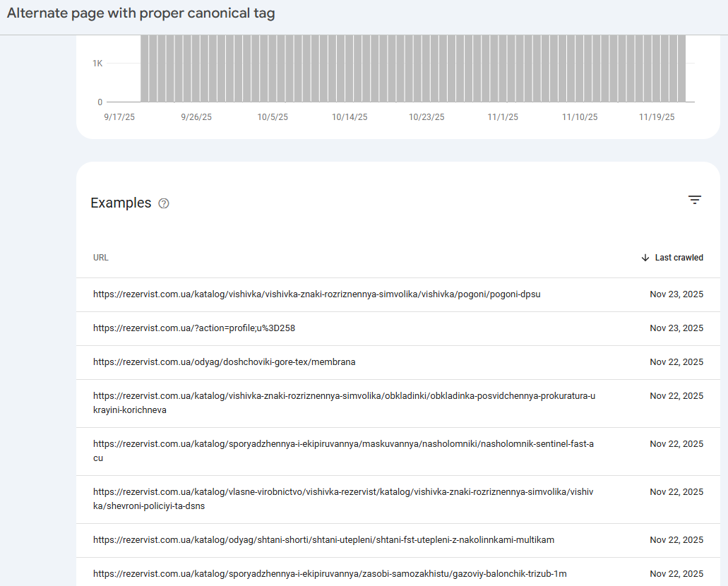This screenshot has height=586, width=728.
Task: Open the nasholomnik-sentinel-fast URL row
Action: pyautogui.click(x=398, y=452)
